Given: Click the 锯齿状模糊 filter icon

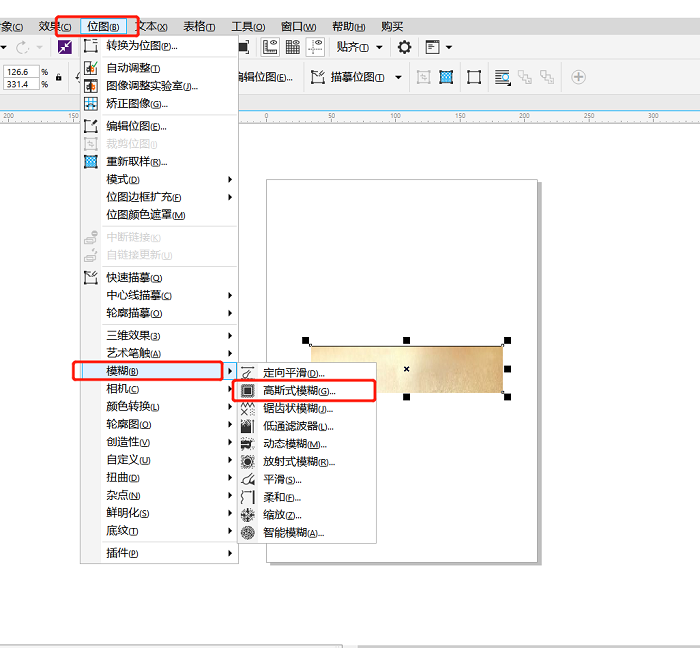Looking at the screenshot, I should coord(248,408).
